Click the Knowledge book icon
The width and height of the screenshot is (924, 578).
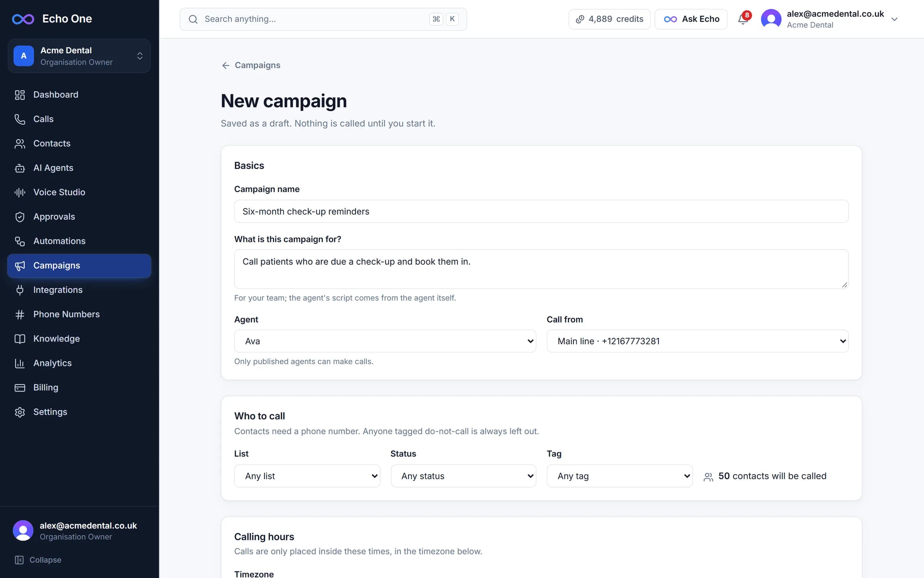20,339
